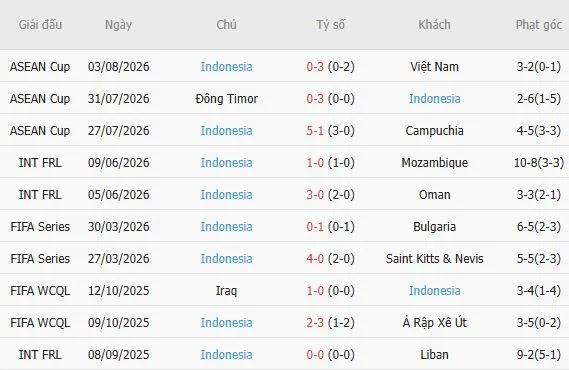Viewport: 569px width, 370px height.
Task: Open Indonesia away link in Đông Timor match
Action: pyautogui.click(x=434, y=99)
